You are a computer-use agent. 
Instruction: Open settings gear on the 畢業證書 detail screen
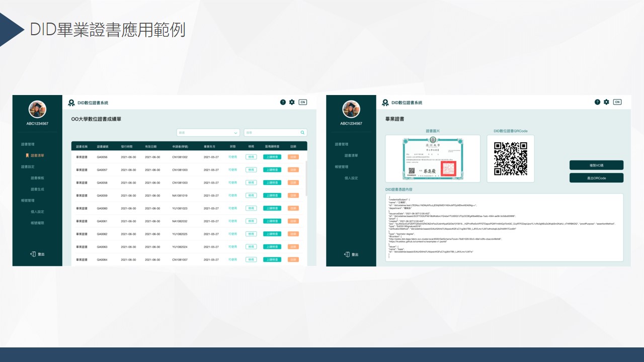[606, 102]
